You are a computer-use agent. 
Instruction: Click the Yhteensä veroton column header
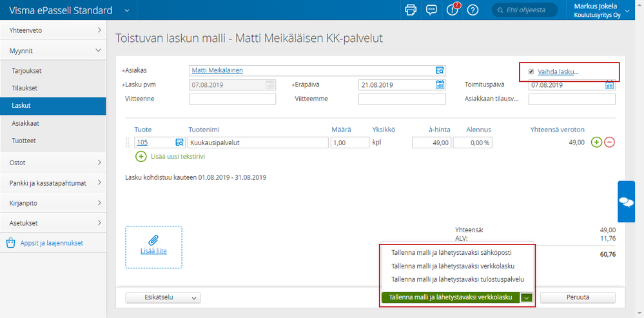click(x=558, y=130)
